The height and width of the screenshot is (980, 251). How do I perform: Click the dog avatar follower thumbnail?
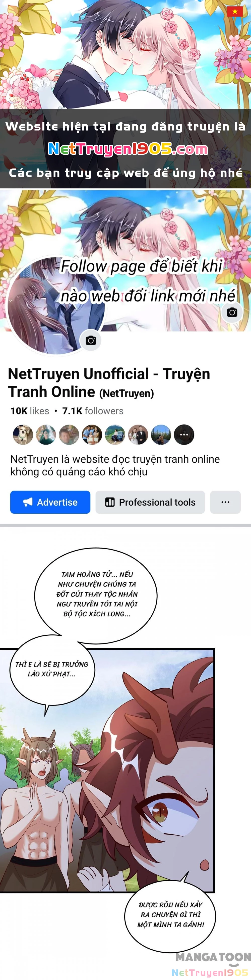tap(23, 434)
